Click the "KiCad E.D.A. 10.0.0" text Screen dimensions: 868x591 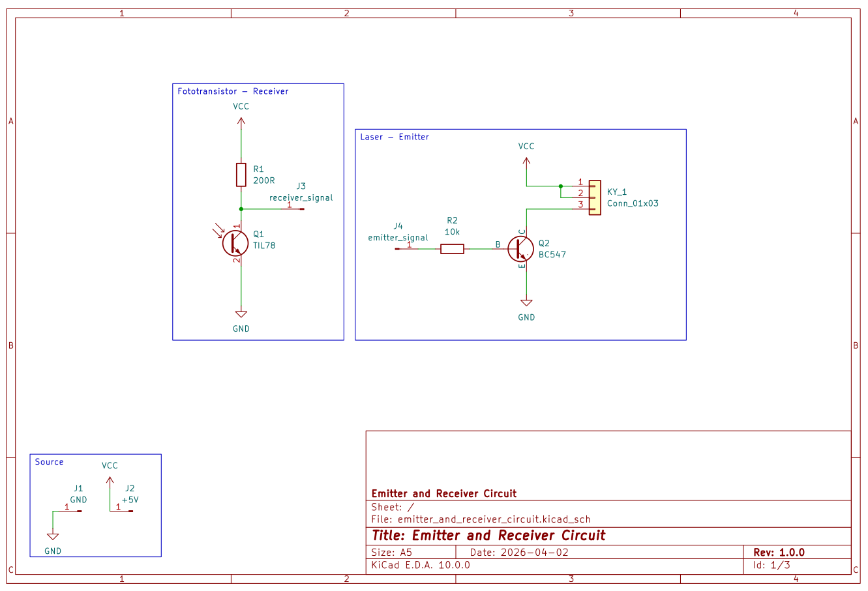(421, 565)
